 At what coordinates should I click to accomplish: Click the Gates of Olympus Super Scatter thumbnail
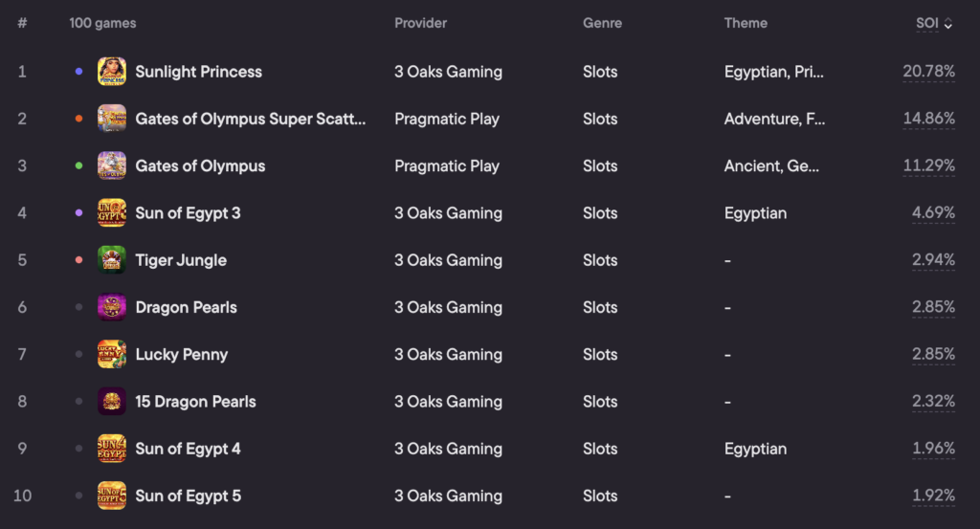[x=112, y=119]
